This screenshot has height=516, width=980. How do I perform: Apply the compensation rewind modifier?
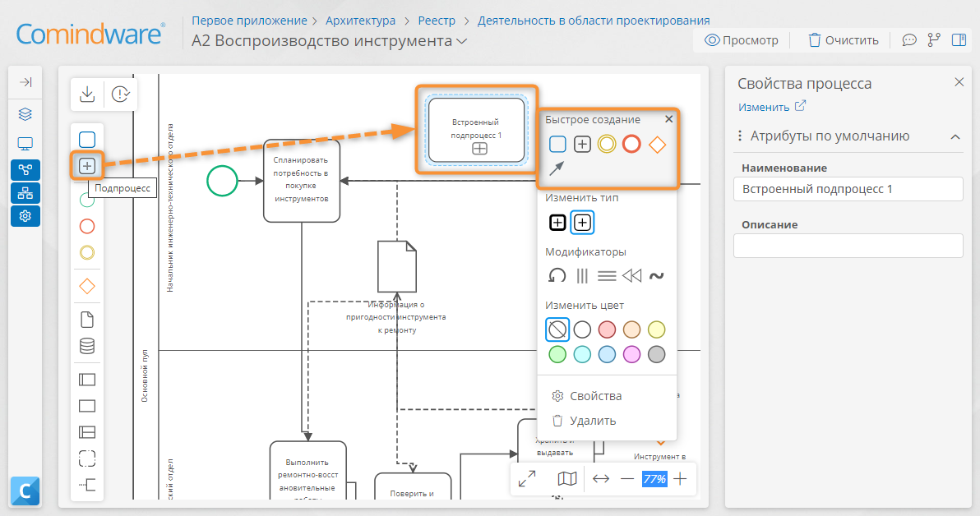coord(632,275)
